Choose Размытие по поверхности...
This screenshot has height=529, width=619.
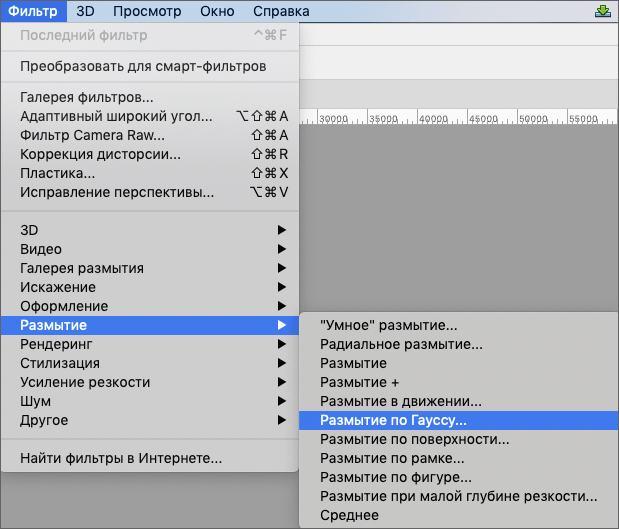point(459,439)
